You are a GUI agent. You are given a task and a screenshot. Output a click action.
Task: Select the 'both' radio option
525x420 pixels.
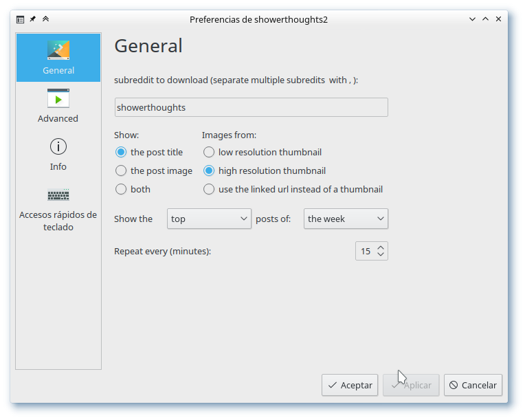tap(133, 189)
